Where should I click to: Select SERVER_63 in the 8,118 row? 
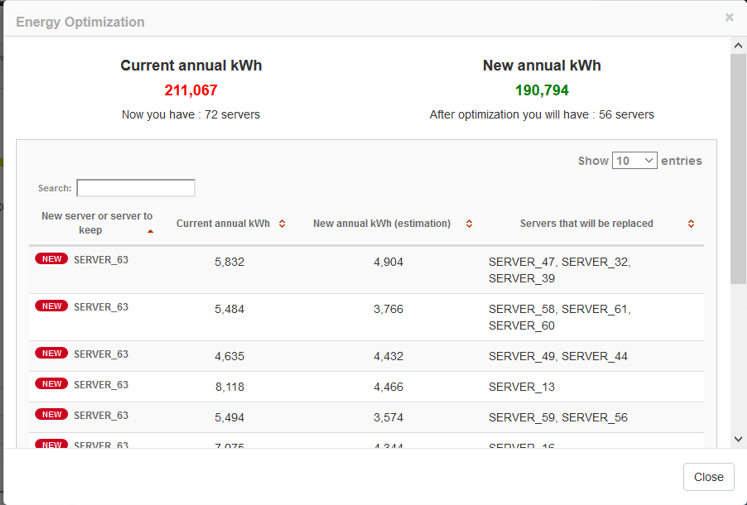tap(101, 384)
